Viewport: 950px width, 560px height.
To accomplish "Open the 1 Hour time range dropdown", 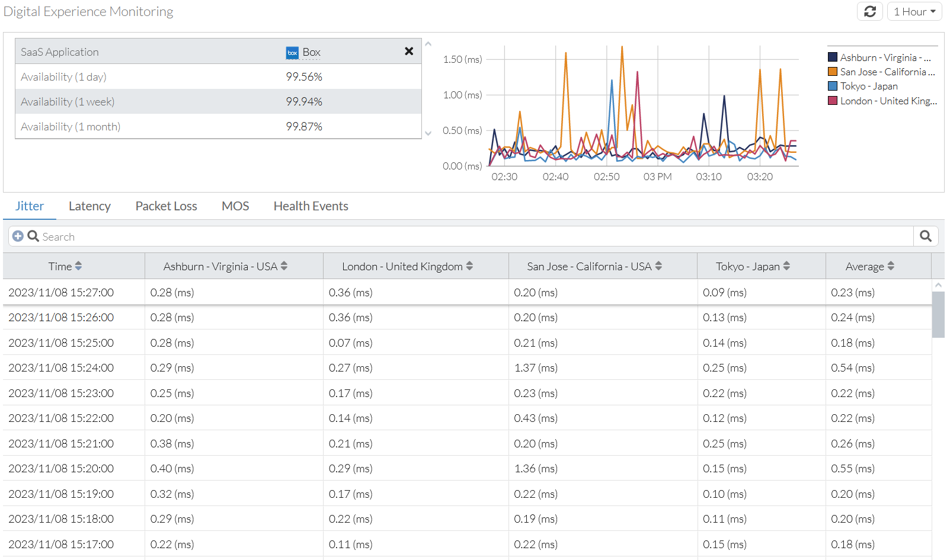I will [914, 11].
